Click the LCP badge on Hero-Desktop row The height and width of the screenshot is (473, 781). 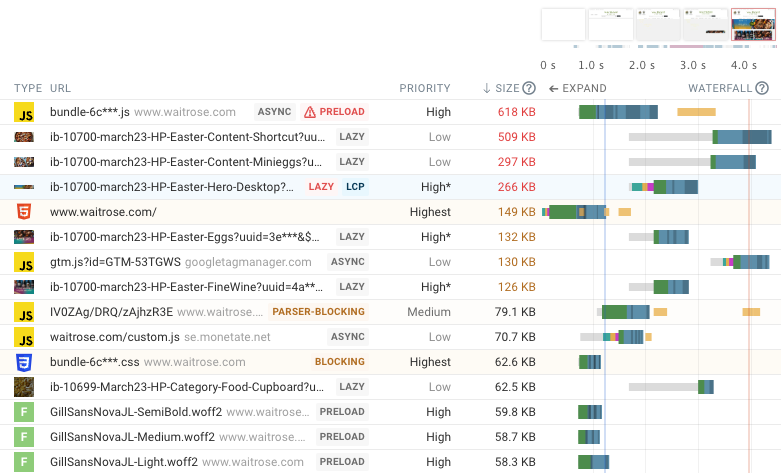click(x=355, y=187)
